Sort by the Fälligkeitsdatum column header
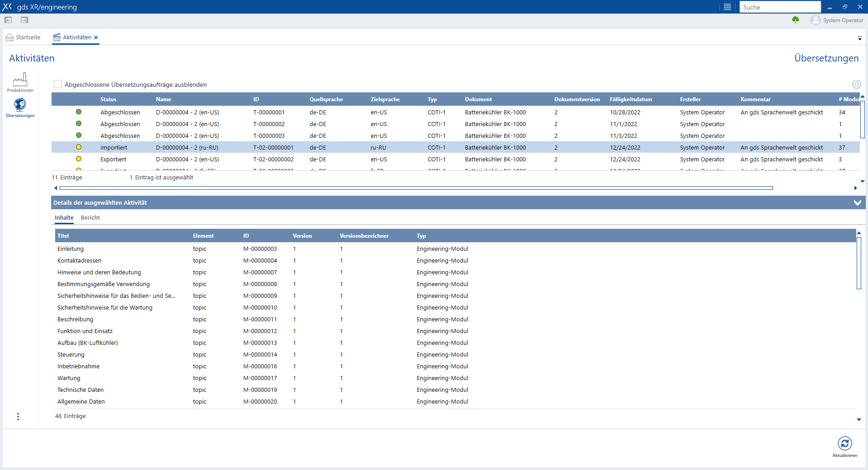This screenshot has height=470, width=868. click(x=631, y=99)
